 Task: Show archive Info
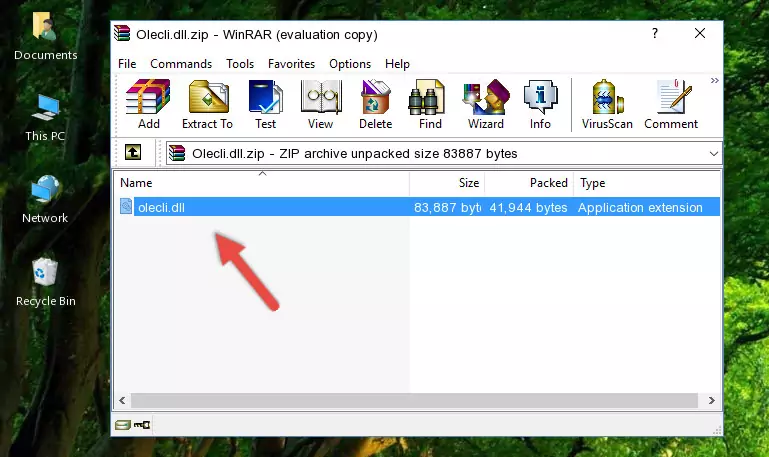click(x=540, y=104)
